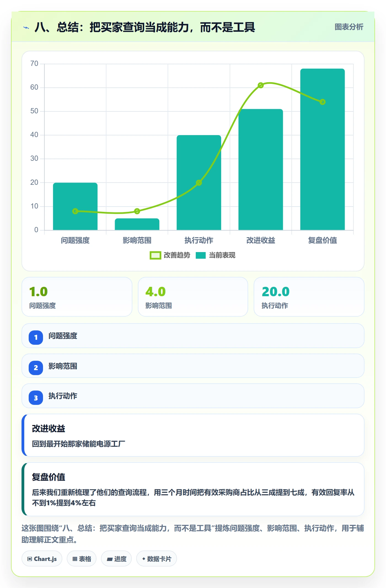The image size is (386, 588).
Task: Select the 问题强度 bar in chart
Action: [x=75, y=206]
